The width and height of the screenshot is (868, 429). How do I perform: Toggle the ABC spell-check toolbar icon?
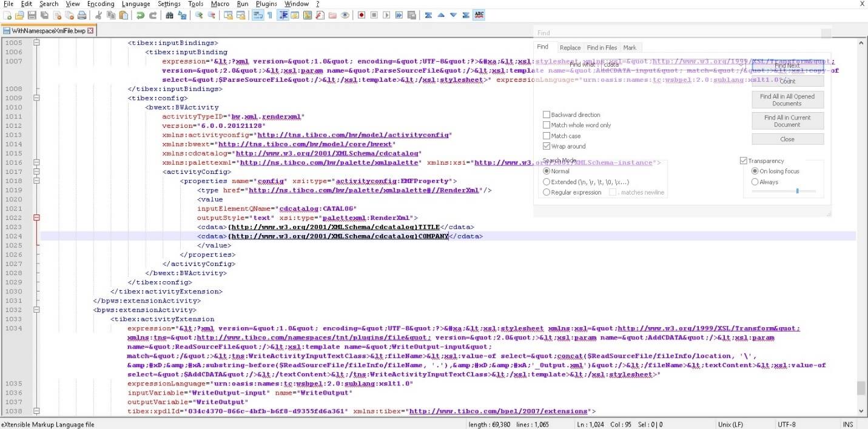[479, 15]
